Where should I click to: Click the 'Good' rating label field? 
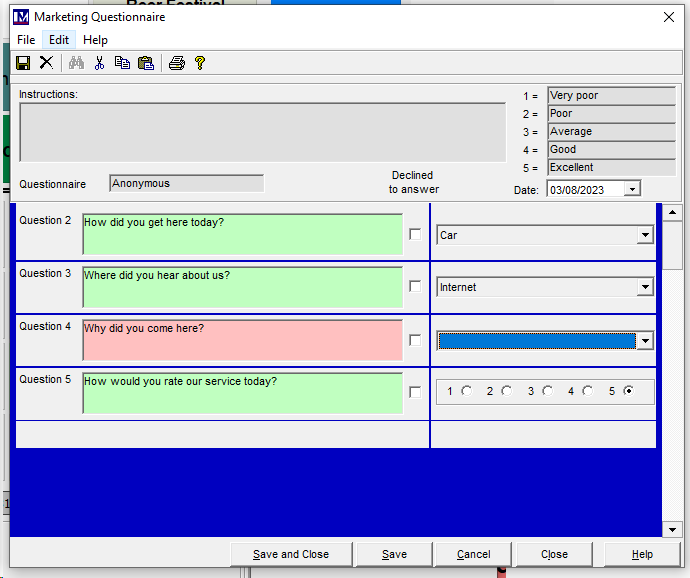click(612, 150)
